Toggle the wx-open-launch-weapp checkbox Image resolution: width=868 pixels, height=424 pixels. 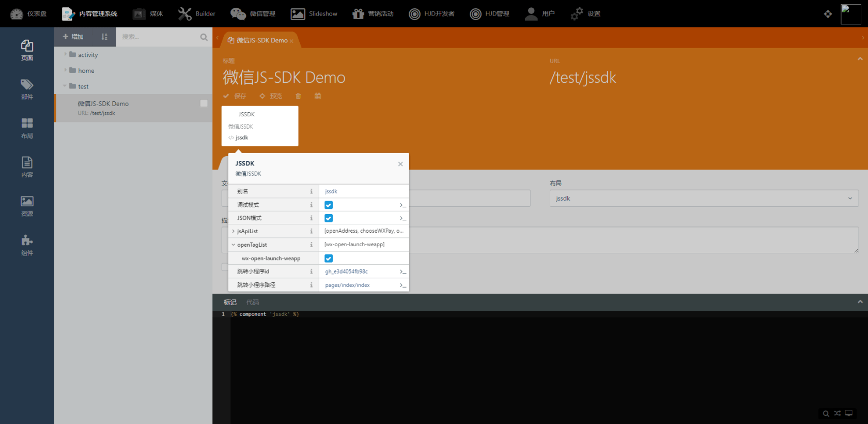(x=329, y=259)
